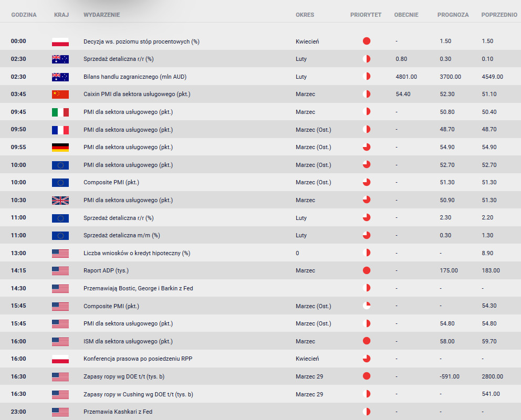Click the Polish flag at 00:00 row
The height and width of the screenshot is (420, 521).
click(x=60, y=41)
